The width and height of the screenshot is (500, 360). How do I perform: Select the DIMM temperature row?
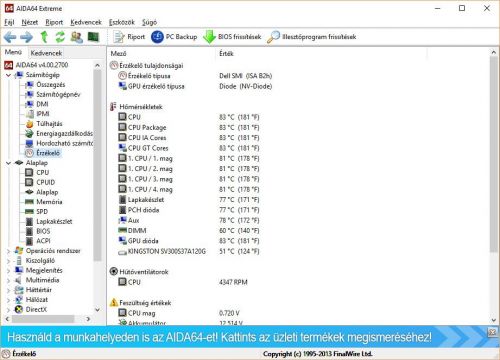click(x=189, y=231)
